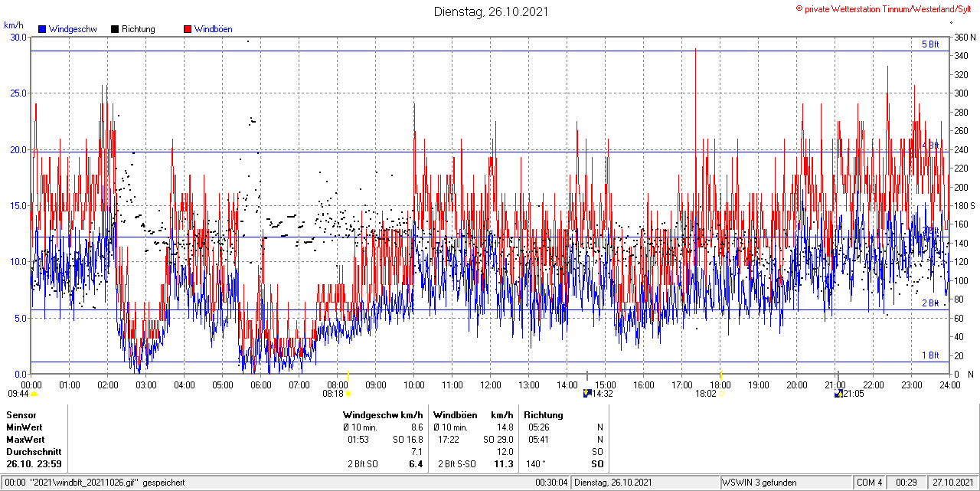
Task: Click the "Windböen" legend label
Action: pyautogui.click(x=214, y=29)
